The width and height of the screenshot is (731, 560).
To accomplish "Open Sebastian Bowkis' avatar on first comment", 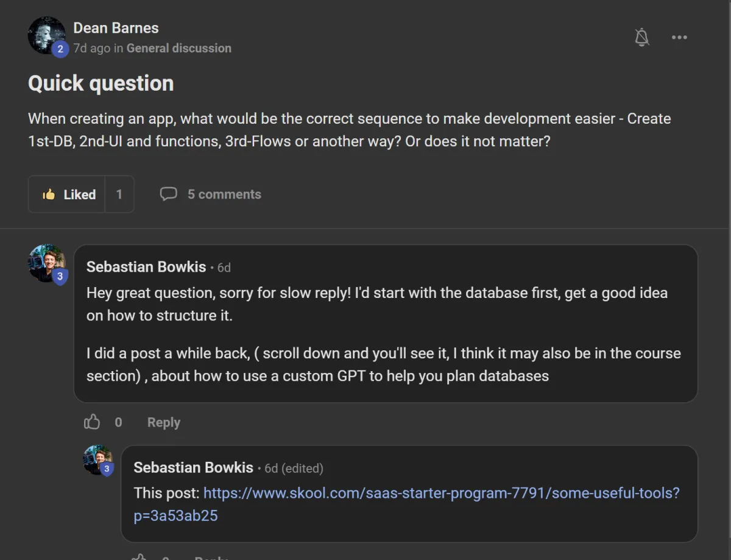I will point(46,263).
